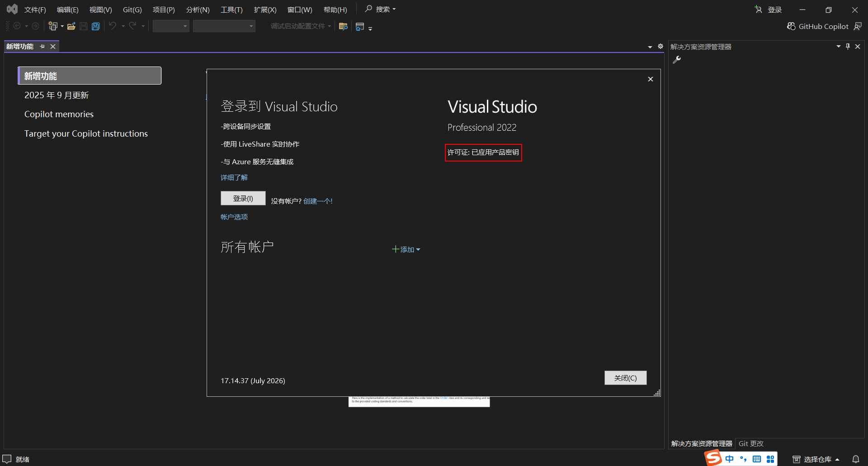Click the home window toolbar icon
This screenshot has width=868, height=466.
coord(360,26)
